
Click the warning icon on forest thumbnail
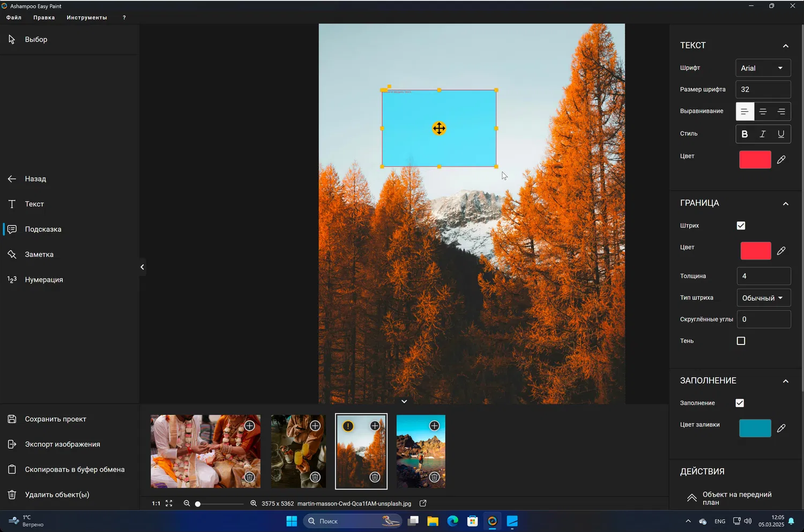(348, 426)
